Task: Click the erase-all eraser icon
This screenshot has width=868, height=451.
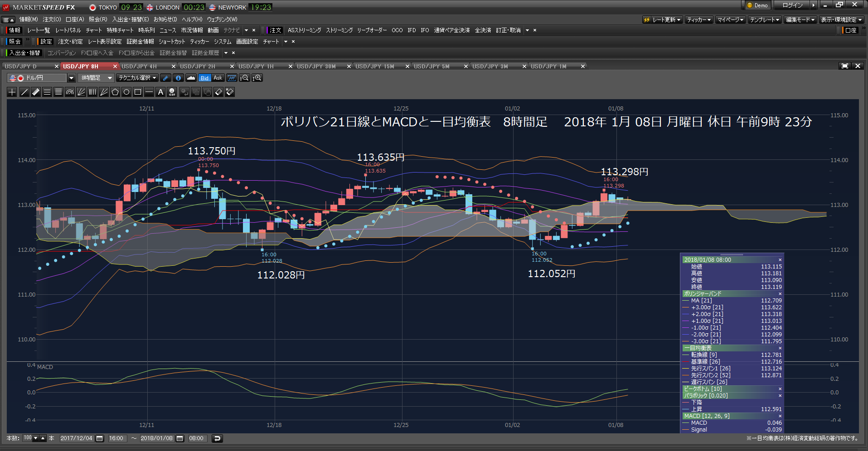Action: click(x=230, y=92)
